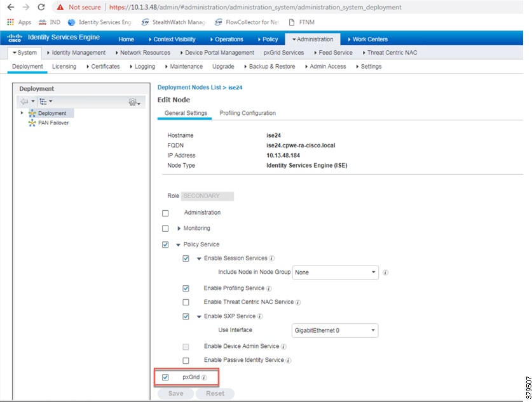This screenshot has height=402, width=532.
Task: Click the PAN Failover node icon
Action: pos(32,123)
